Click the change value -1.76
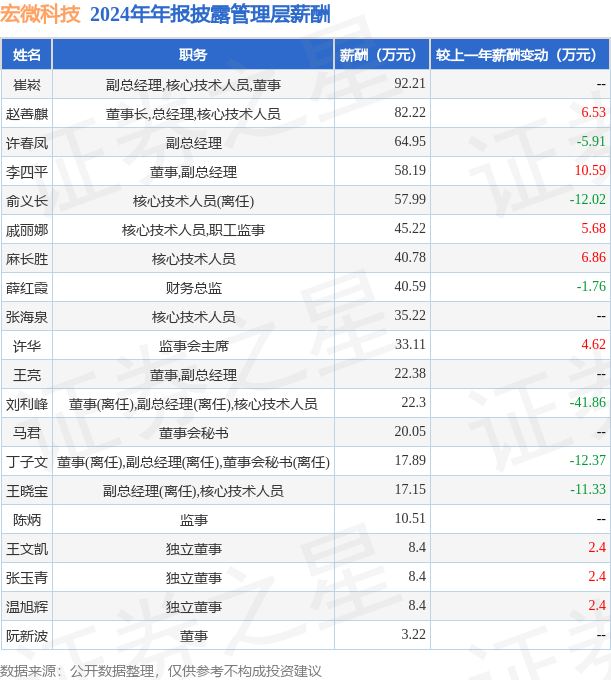This screenshot has width=611, height=680. tap(591, 287)
